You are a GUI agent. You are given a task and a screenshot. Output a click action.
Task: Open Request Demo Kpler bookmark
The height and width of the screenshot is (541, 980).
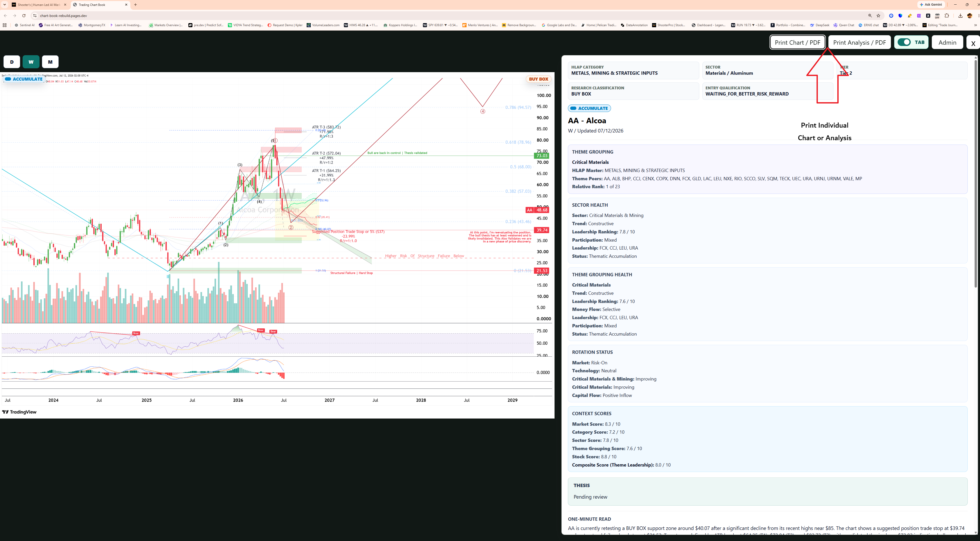pyautogui.click(x=285, y=25)
